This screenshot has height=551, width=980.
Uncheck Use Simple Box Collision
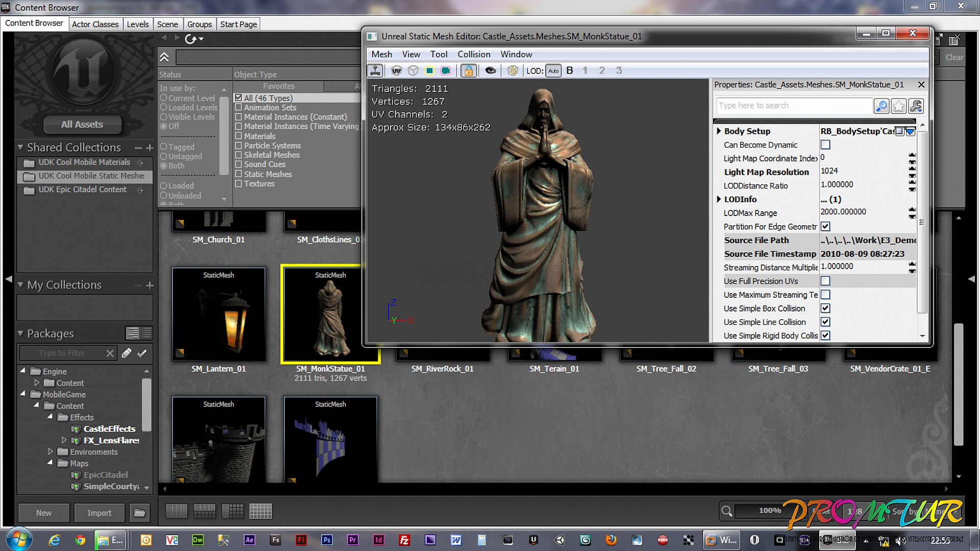click(825, 308)
